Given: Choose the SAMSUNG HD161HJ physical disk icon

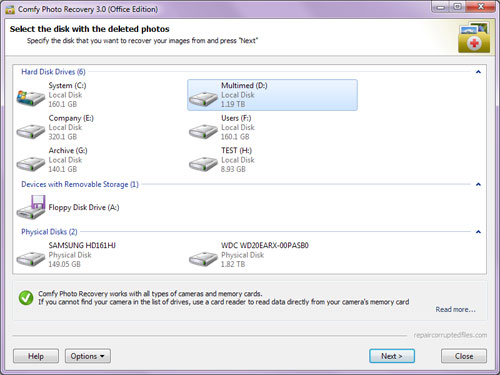Looking at the screenshot, I should click(x=31, y=259).
